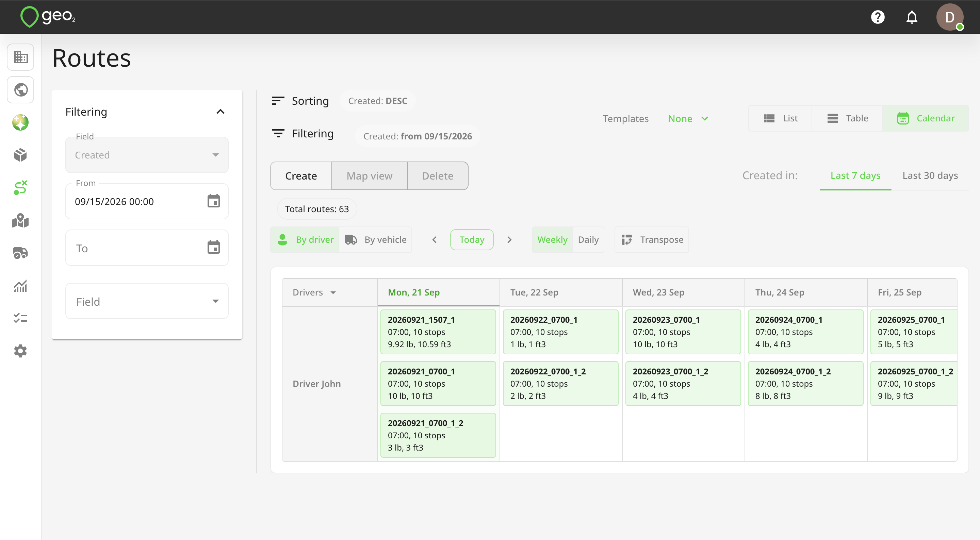Open the map pin sidebar icon
The image size is (980, 540).
[x=20, y=220]
